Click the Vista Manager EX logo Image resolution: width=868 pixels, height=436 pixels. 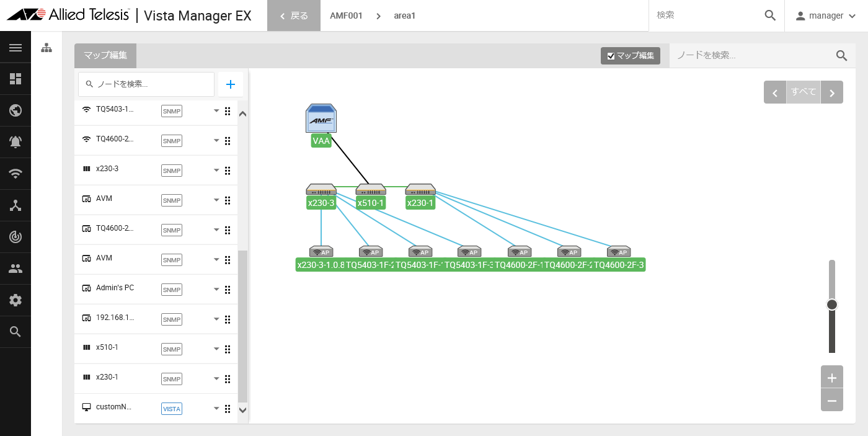[x=129, y=16]
